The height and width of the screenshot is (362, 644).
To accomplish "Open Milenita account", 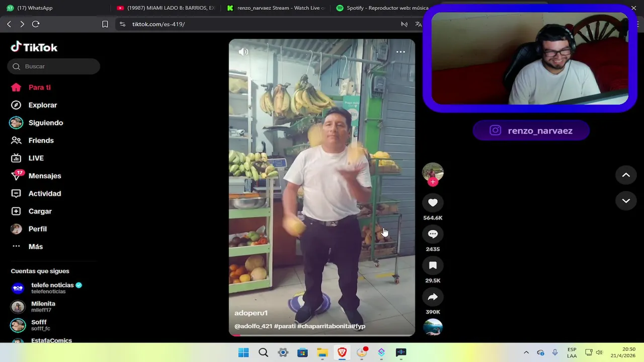I will tap(33, 307).
